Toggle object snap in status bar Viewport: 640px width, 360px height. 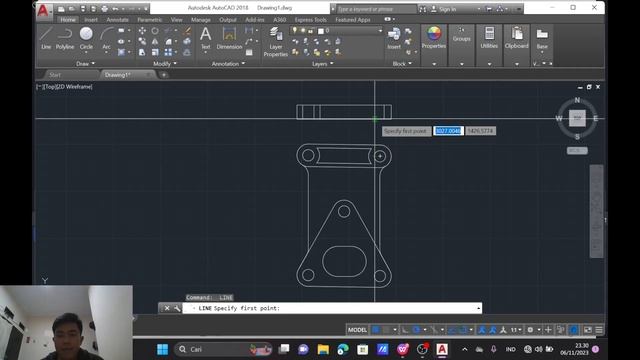[462, 330]
